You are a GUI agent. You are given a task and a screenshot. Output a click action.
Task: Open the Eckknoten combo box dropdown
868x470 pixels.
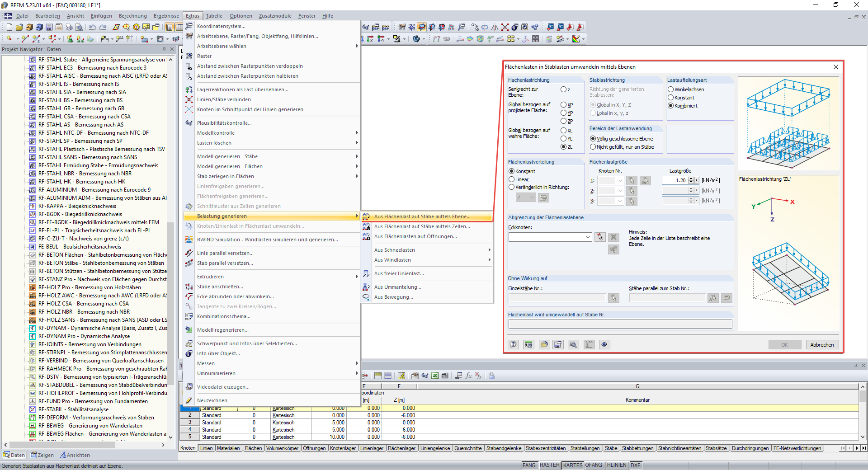point(588,237)
